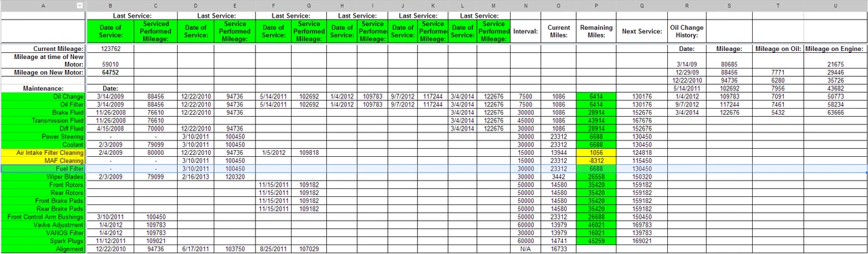Select the 120320 mileage cell
868x254 pixels.
235,177
